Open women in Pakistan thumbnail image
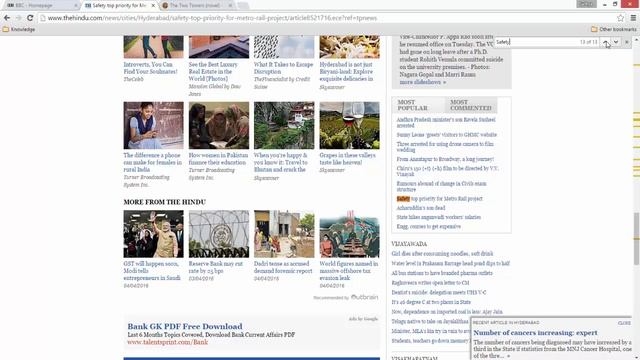The width and height of the screenshot is (640, 360). pos(219,125)
